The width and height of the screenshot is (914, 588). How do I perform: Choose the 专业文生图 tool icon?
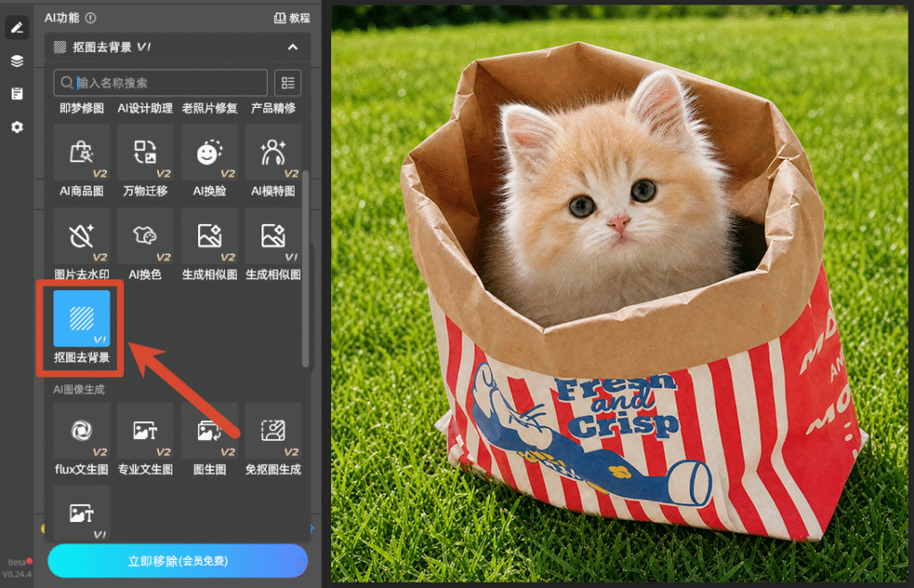pyautogui.click(x=145, y=431)
